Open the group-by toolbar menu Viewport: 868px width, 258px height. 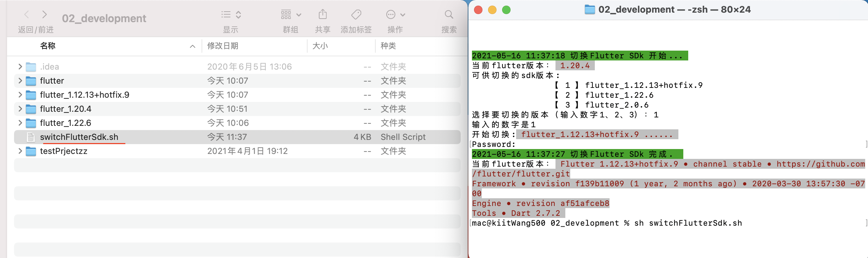coord(291,14)
